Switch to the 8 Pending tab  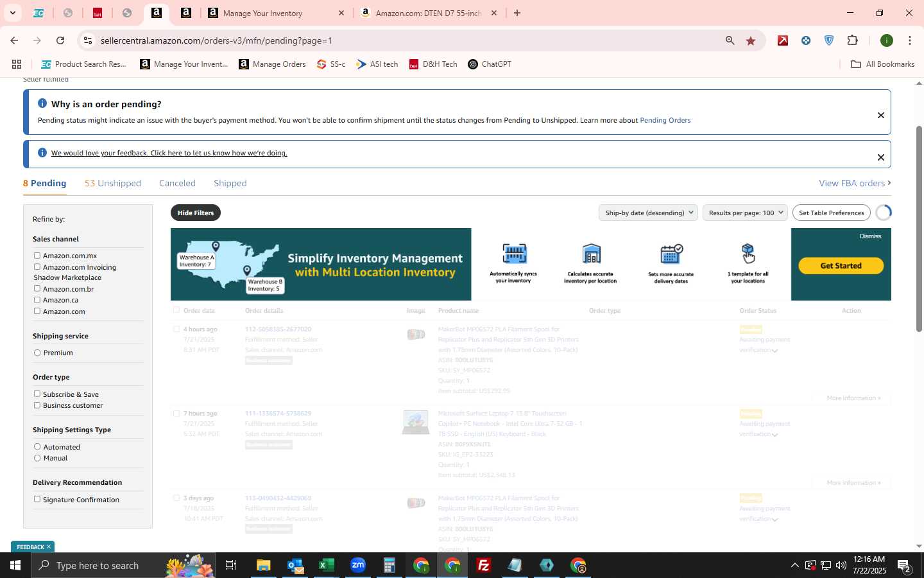(44, 183)
